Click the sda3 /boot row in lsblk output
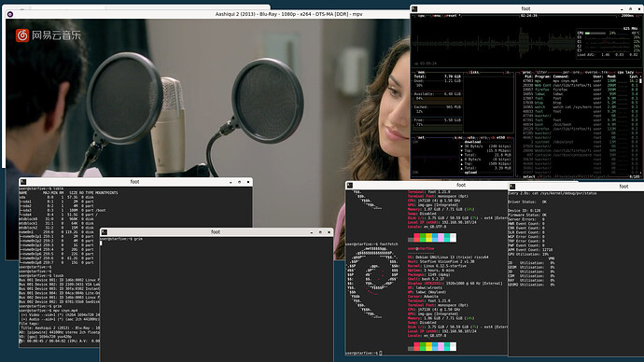The height and width of the screenshot is (362, 644). coord(63,210)
